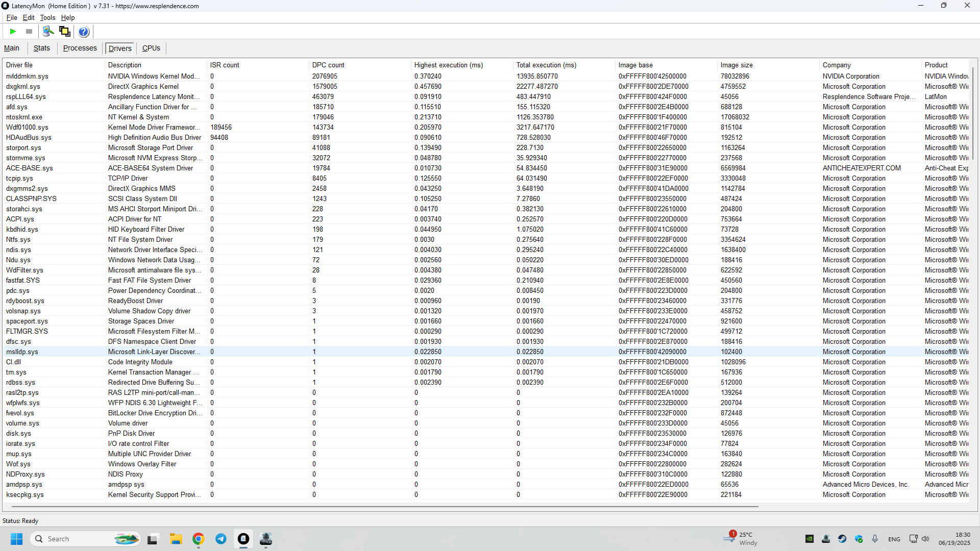Open the Tools menu
The height and width of the screenshot is (551, 980).
pyautogui.click(x=47, y=17)
